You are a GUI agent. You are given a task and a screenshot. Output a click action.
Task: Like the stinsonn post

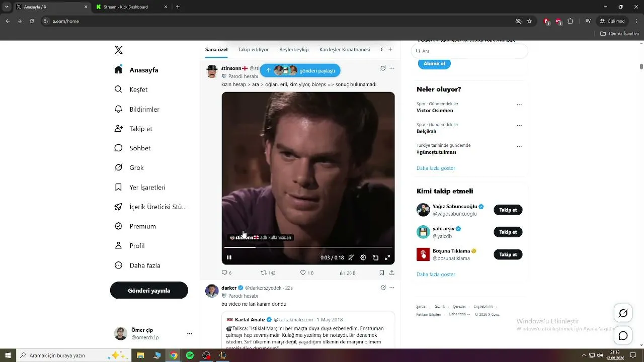click(306, 273)
